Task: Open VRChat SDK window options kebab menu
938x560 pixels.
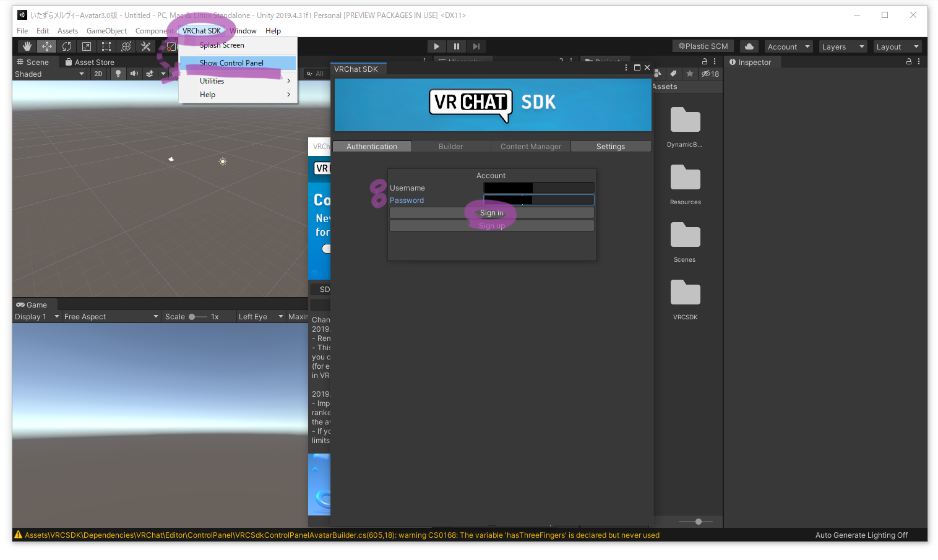Action: (626, 67)
